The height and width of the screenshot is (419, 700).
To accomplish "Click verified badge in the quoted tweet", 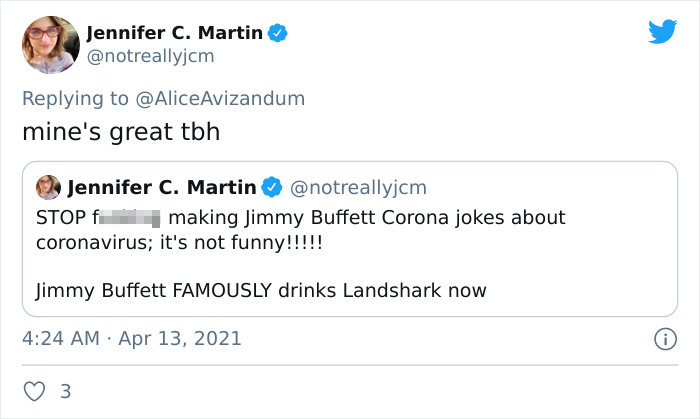I will tap(271, 187).
